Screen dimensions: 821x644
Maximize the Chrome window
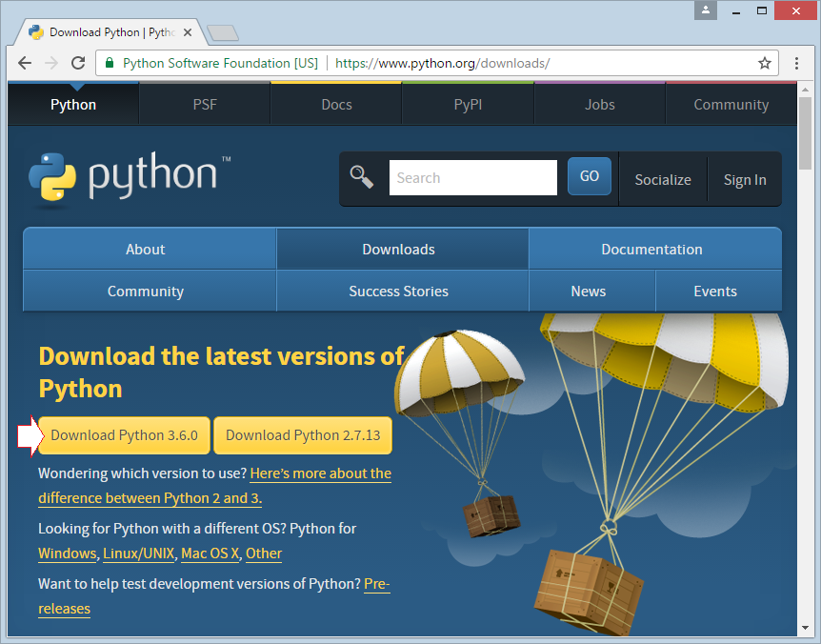click(x=762, y=11)
